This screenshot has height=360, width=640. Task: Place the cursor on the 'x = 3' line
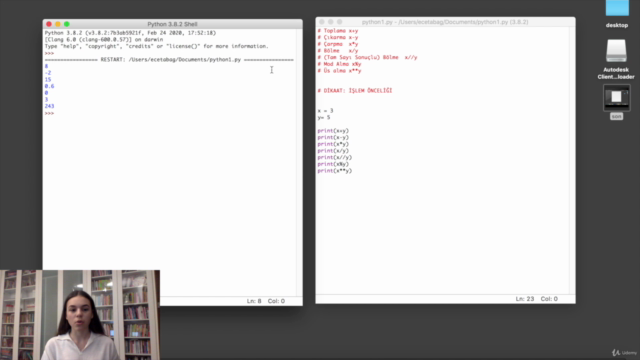325,111
